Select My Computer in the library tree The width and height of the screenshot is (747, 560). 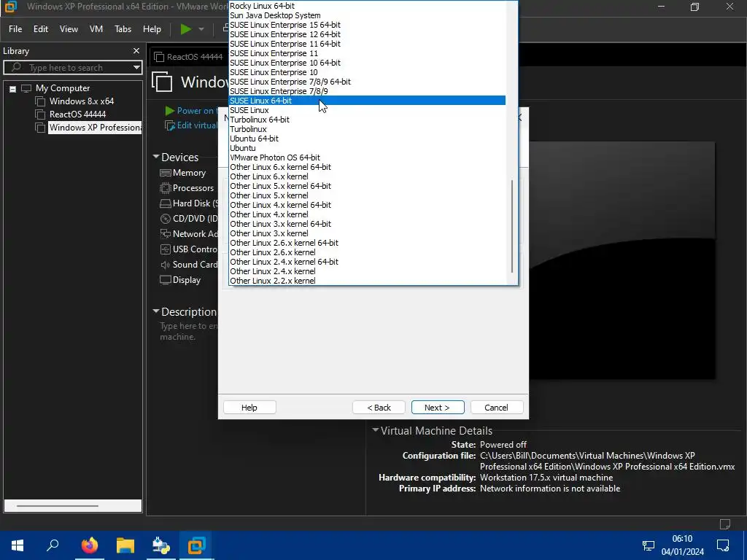coord(63,88)
